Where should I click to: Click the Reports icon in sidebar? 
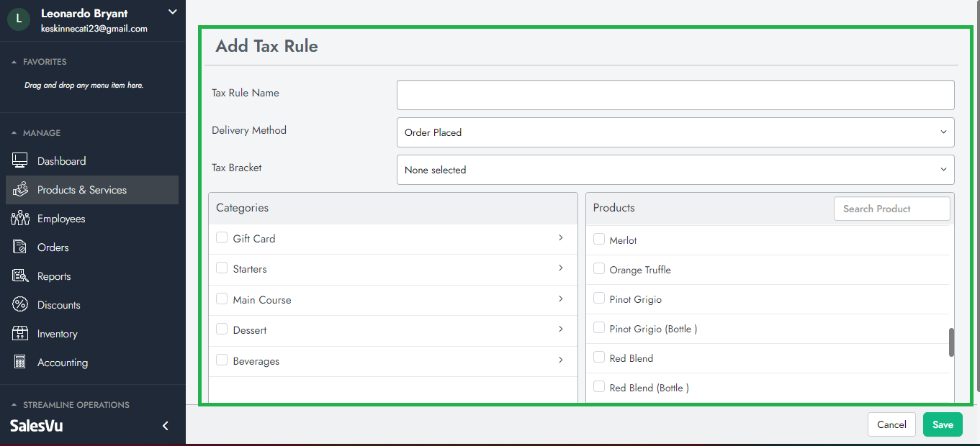[x=20, y=276]
